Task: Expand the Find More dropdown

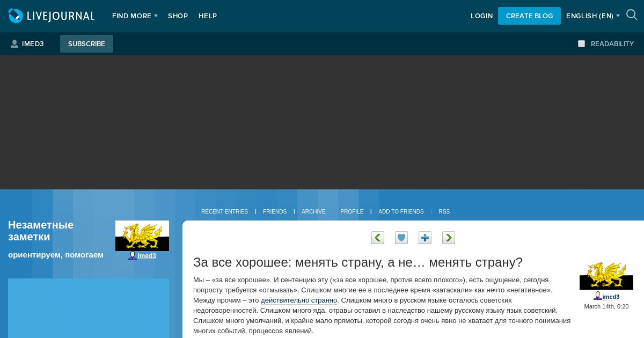Action: click(x=135, y=16)
